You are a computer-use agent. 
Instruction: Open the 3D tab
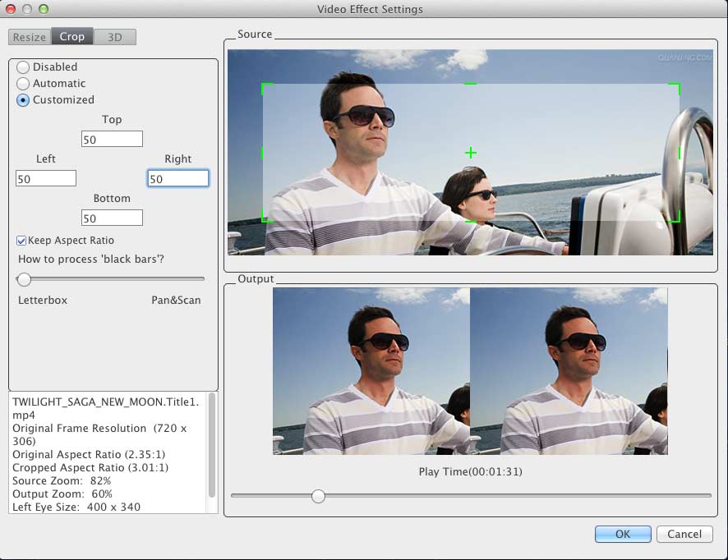(x=115, y=37)
